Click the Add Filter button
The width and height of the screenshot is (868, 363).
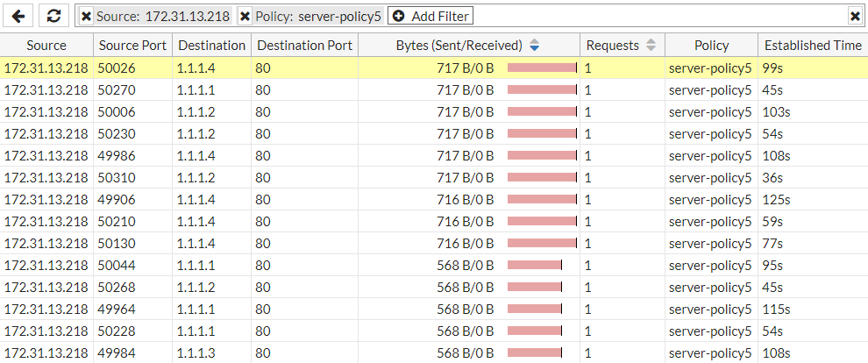[x=430, y=16]
